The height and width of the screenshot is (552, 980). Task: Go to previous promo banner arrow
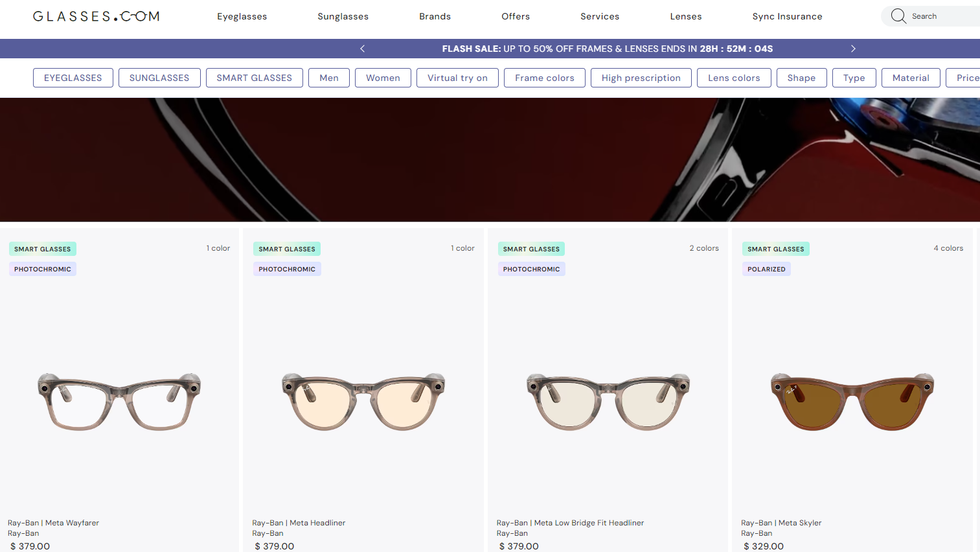click(363, 49)
